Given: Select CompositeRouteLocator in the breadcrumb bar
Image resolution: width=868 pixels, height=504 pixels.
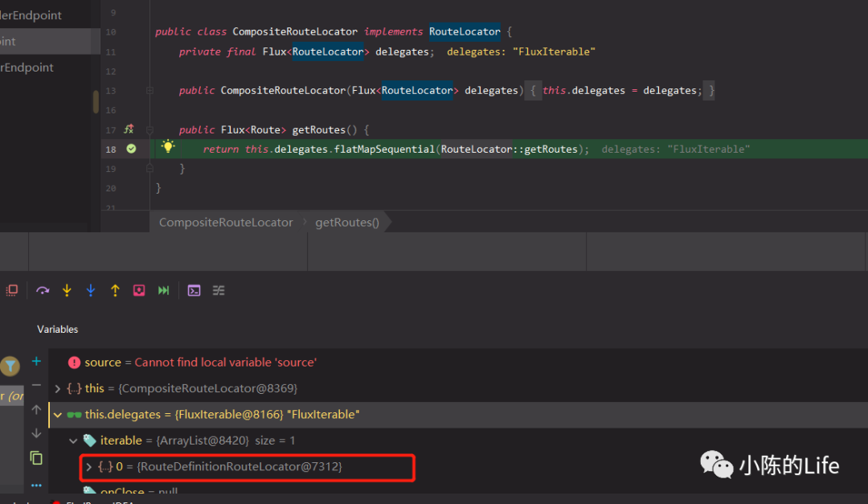Looking at the screenshot, I should tap(226, 222).
